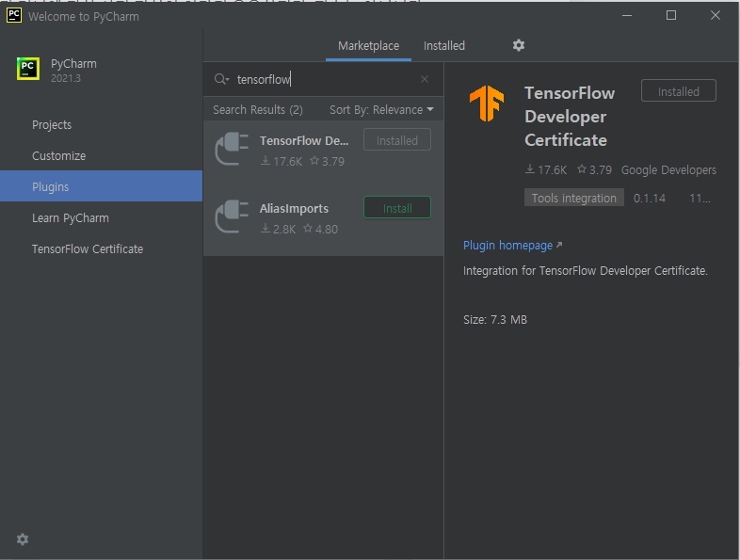Select the AliasImports search result name
The height and width of the screenshot is (560, 740).
(294, 209)
